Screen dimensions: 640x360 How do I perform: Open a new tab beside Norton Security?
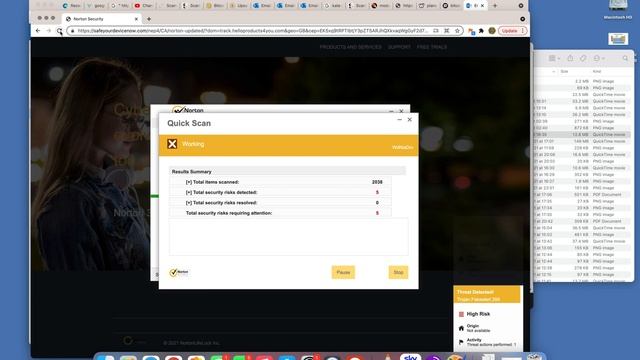pos(149,19)
